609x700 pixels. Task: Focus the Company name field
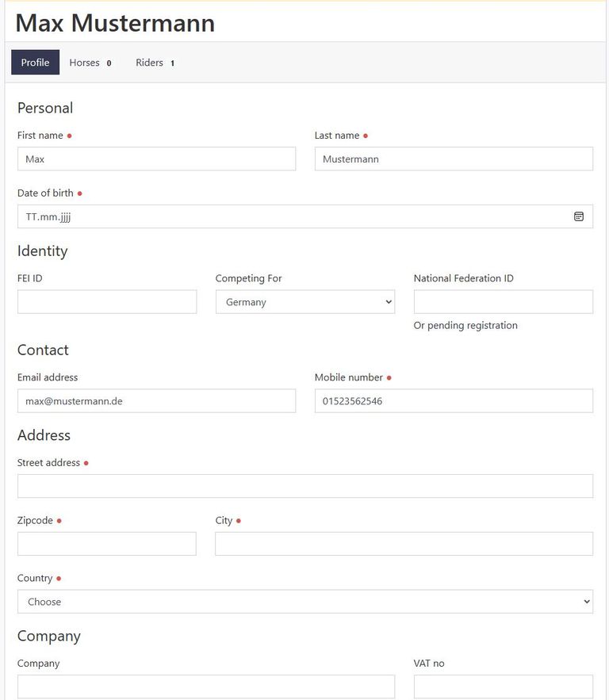(206, 687)
